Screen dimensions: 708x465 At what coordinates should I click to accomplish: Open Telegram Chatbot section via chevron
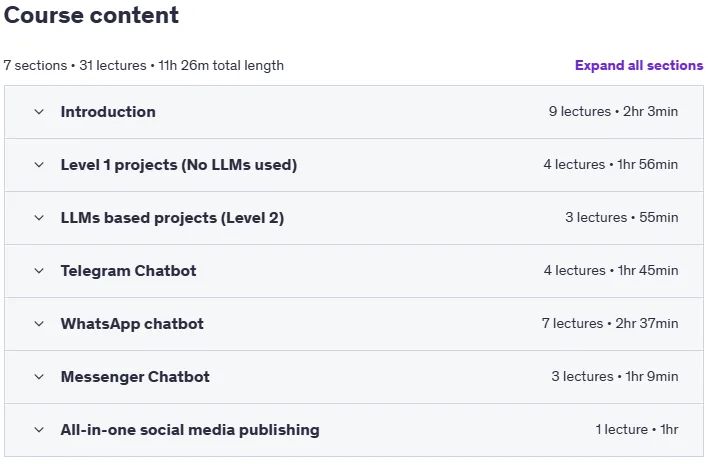pos(39,271)
